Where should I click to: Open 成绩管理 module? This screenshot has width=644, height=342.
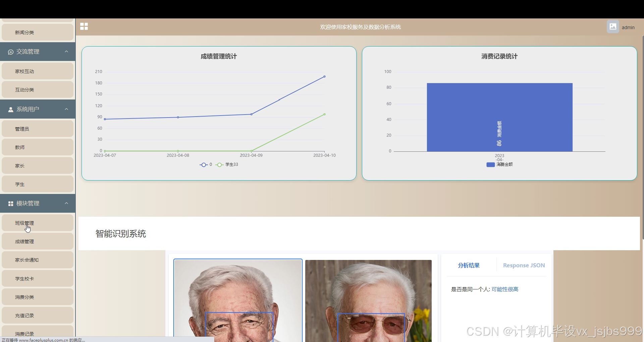[x=38, y=242]
